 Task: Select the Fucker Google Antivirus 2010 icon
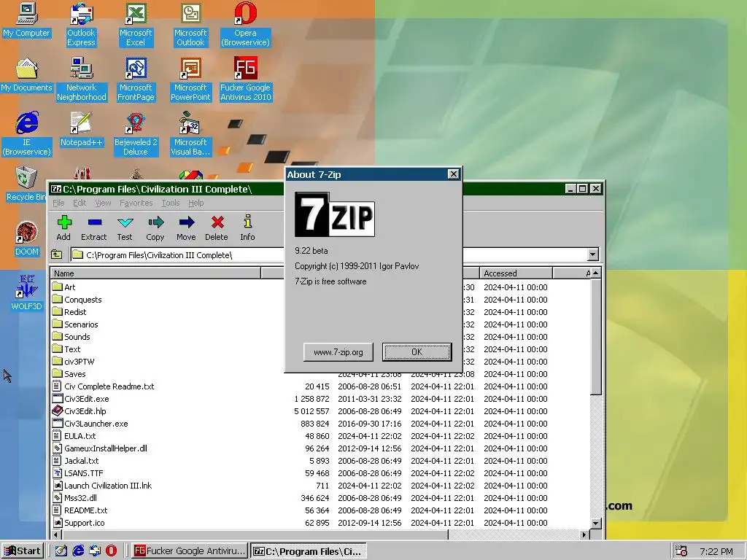tap(245, 79)
